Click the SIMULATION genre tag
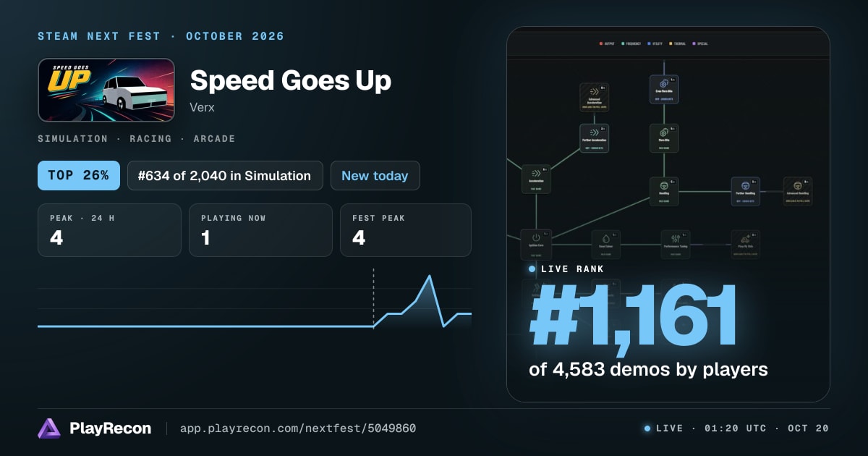 [x=73, y=138]
